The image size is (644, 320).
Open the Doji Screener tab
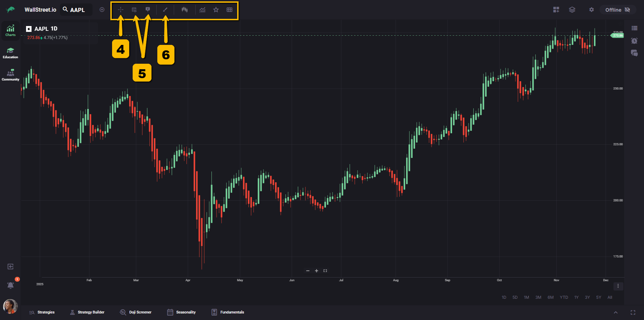[136, 312]
